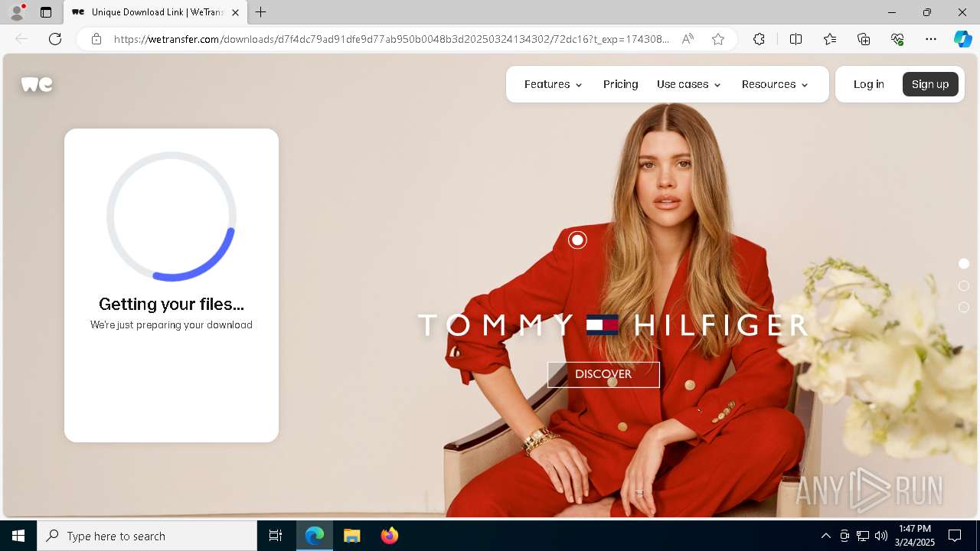
Task: Show hidden system tray icons
Action: pyautogui.click(x=825, y=536)
